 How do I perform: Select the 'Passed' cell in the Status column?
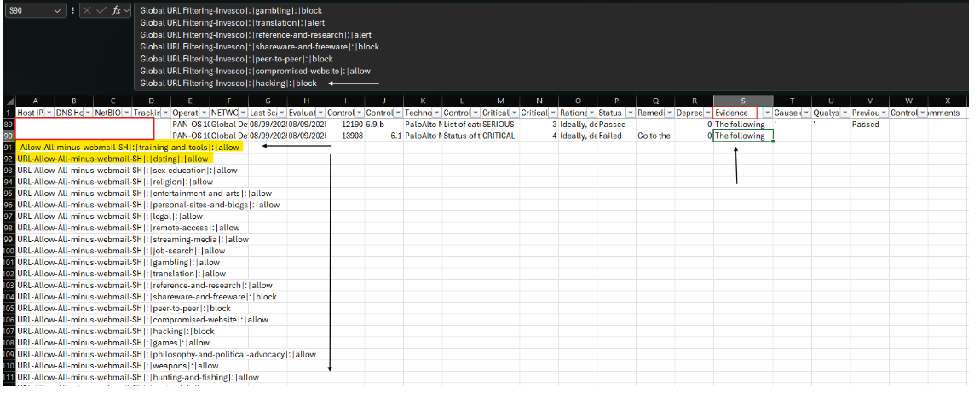point(616,124)
